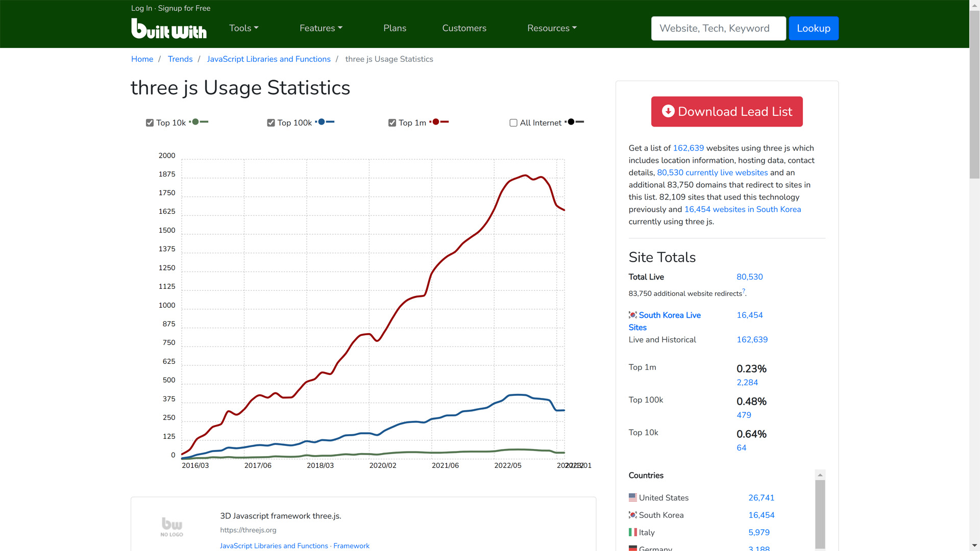Click the Top 1m count 2,284

click(747, 383)
